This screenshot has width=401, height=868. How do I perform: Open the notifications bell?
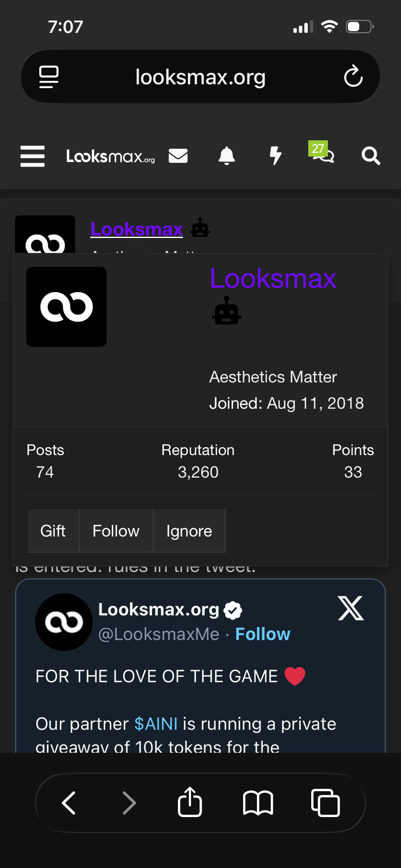(x=226, y=156)
